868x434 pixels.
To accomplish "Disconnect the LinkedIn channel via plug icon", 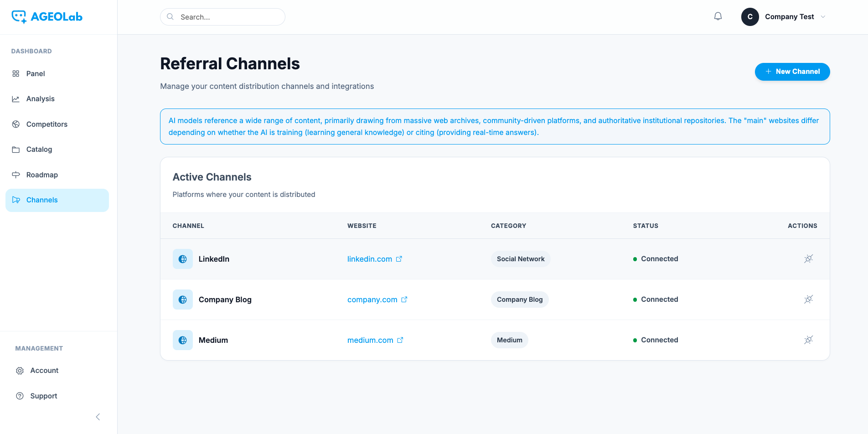I will 808,259.
